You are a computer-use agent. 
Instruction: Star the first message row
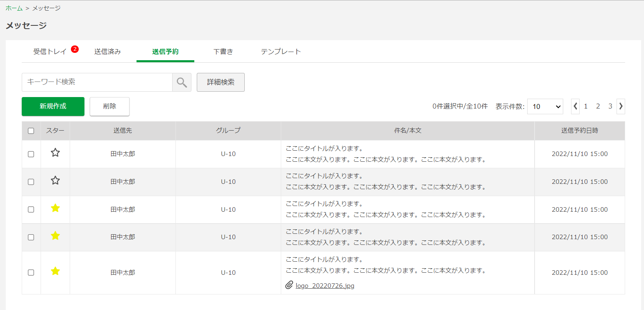(55, 153)
